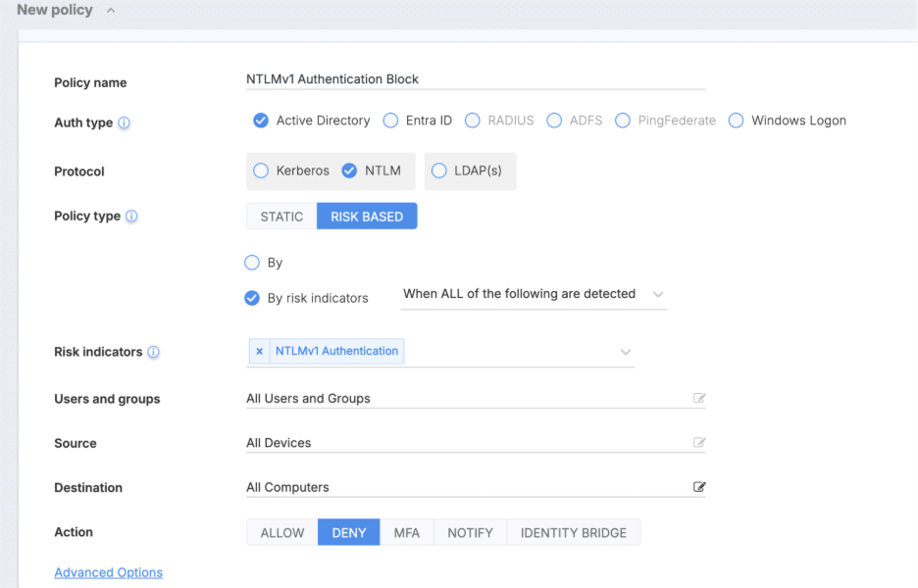Switch policy type to STATIC
Image resolution: width=918 pixels, height=588 pixels.
point(281,217)
